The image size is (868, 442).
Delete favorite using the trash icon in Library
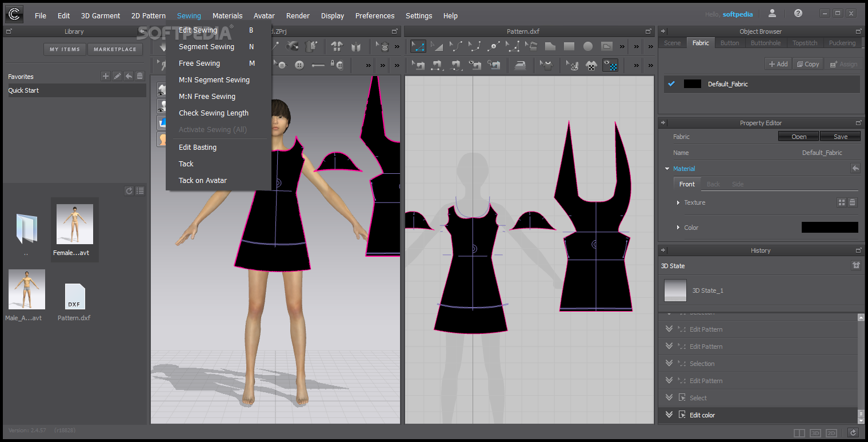(x=140, y=76)
